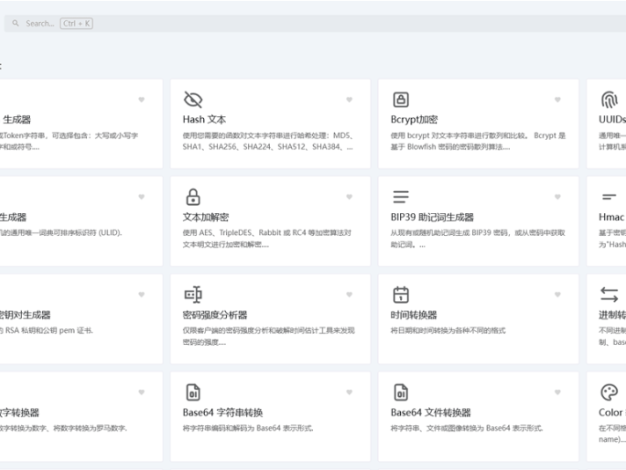The height and width of the screenshot is (470, 626).
Task: Click the Color palette icon
Action: [x=609, y=392]
